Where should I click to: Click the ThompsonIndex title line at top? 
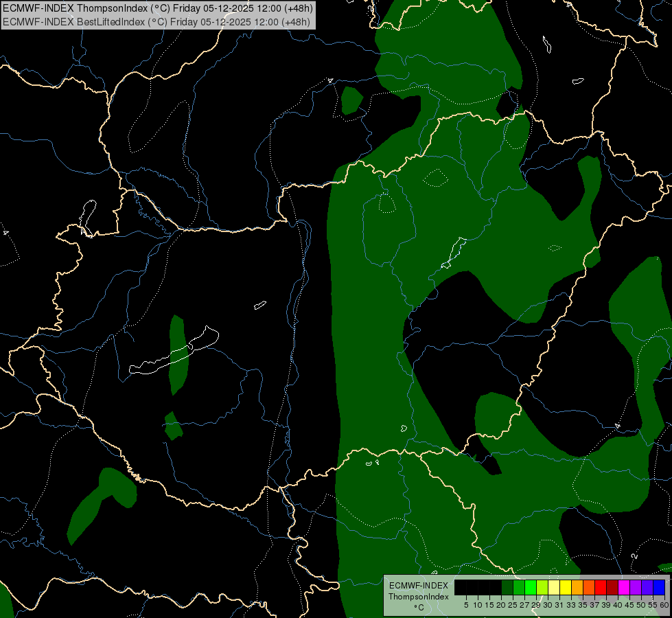click(x=158, y=8)
